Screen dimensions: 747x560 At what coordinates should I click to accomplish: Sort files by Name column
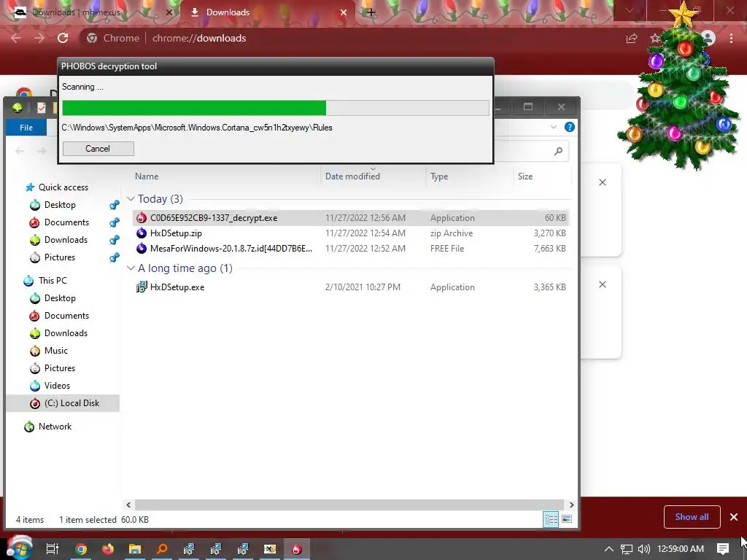[x=147, y=176]
